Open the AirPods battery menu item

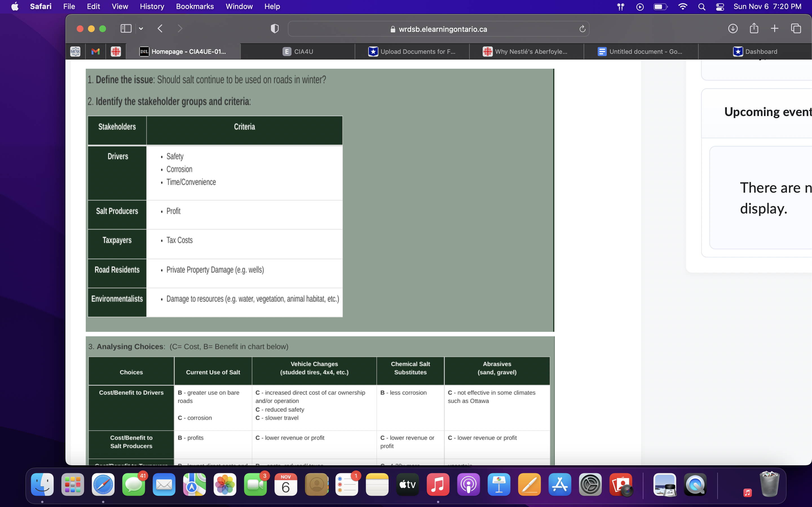click(620, 7)
